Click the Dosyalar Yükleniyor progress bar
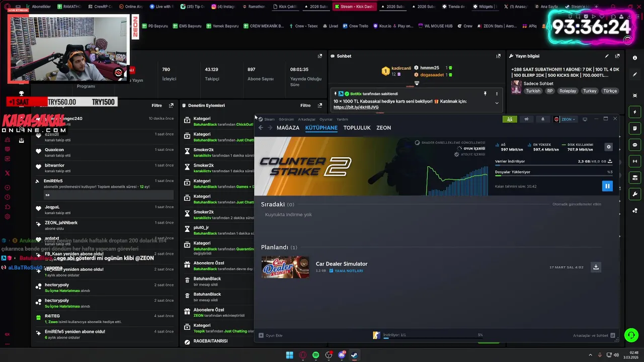This screenshot has height=362, width=644. click(x=553, y=175)
